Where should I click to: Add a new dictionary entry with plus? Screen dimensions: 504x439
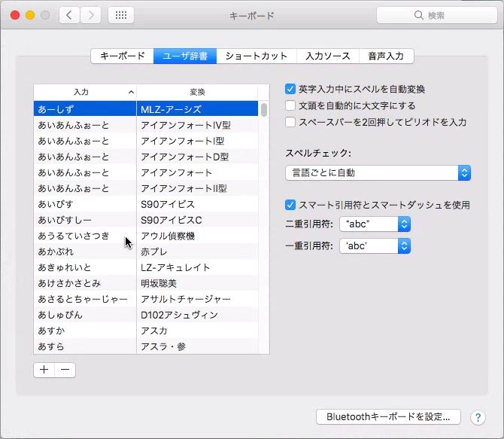point(44,370)
